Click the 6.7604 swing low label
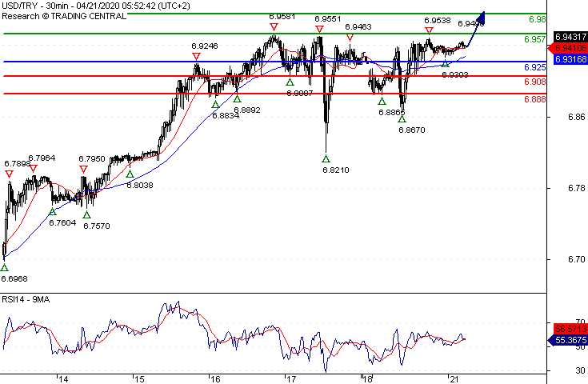The height and width of the screenshot is (384, 588). (62, 222)
